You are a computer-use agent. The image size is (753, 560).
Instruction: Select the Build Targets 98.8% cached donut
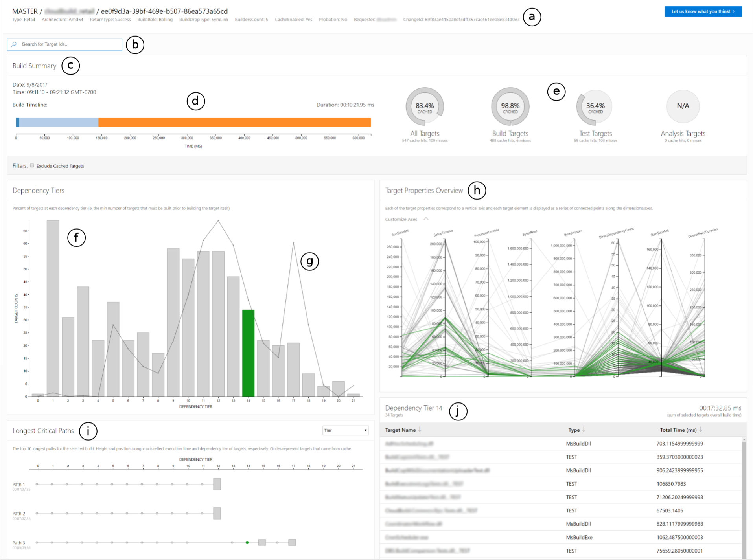(x=510, y=106)
